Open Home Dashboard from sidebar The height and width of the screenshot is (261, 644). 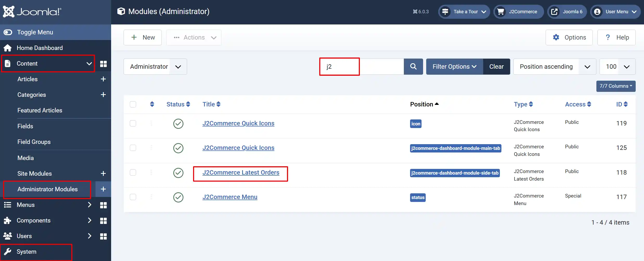click(40, 48)
